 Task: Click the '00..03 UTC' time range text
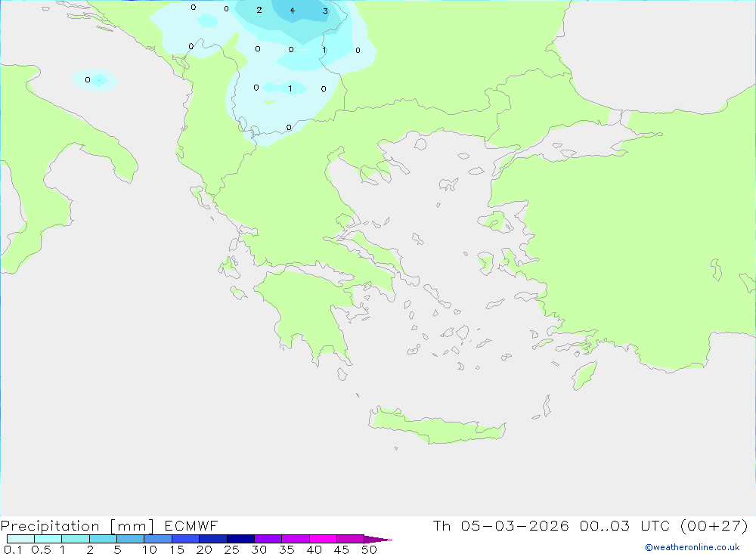click(x=626, y=526)
